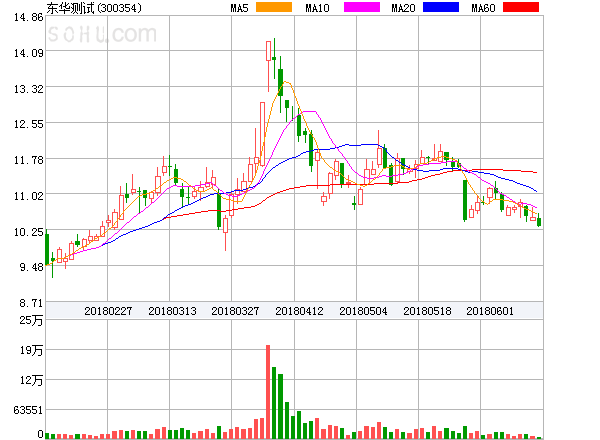Click the MA60 legend label
The height and width of the screenshot is (440, 600).
[x=483, y=8]
